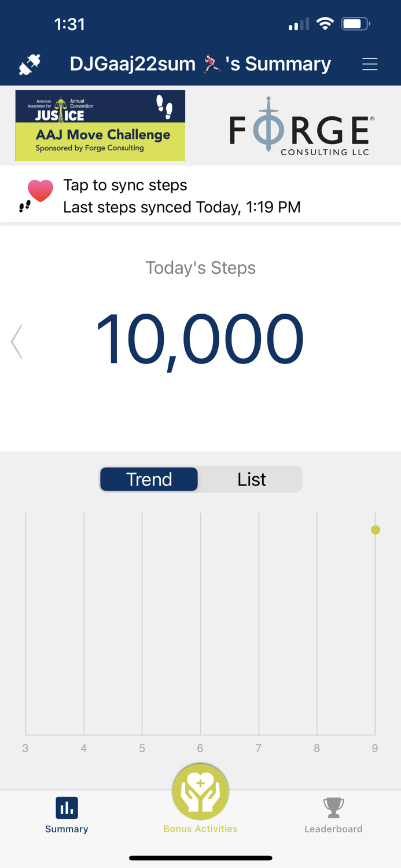Image resolution: width=401 pixels, height=868 pixels.
Task: Open the Summary tab label
Action: tap(67, 829)
